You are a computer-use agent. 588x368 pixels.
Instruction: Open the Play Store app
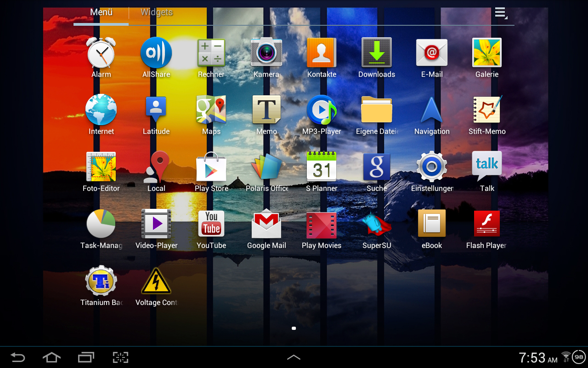click(211, 167)
